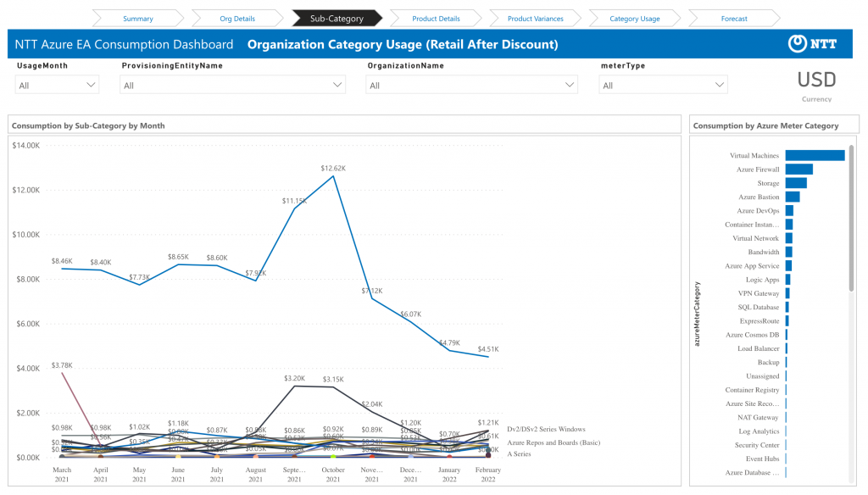Image resolution: width=868 pixels, height=495 pixels.
Task: Click the $6.07K December data label
Action: [x=411, y=314]
